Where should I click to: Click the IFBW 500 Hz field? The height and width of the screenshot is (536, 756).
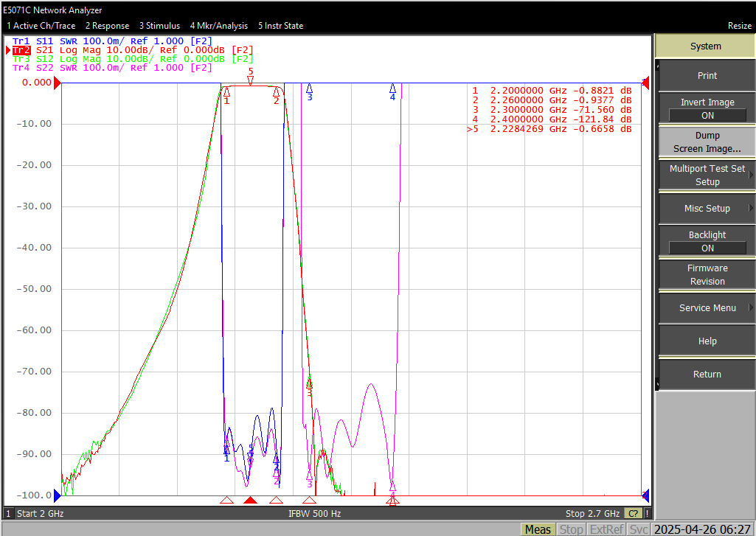315,513
